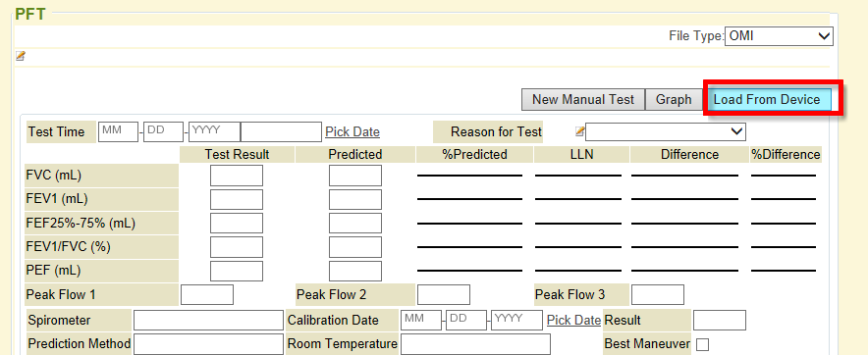Expand the Reason for Test dropdown
Viewport: 868px width, 355px height.
tap(666, 132)
